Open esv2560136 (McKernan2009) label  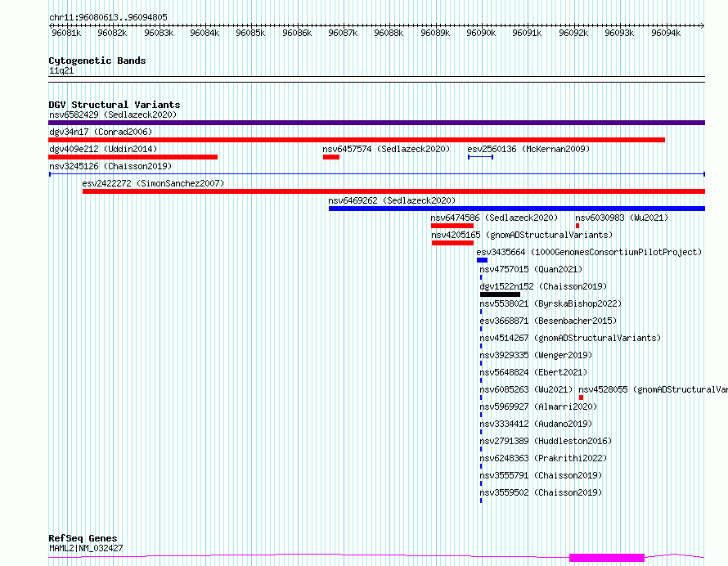(x=528, y=149)
